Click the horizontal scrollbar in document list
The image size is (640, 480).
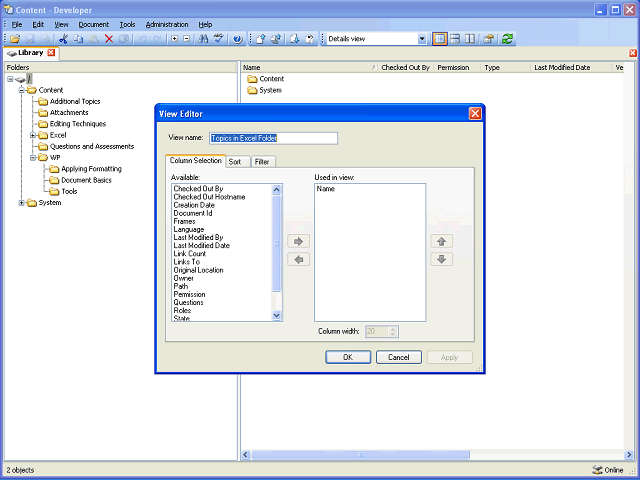pyautogui.click(x=360, y=455)
